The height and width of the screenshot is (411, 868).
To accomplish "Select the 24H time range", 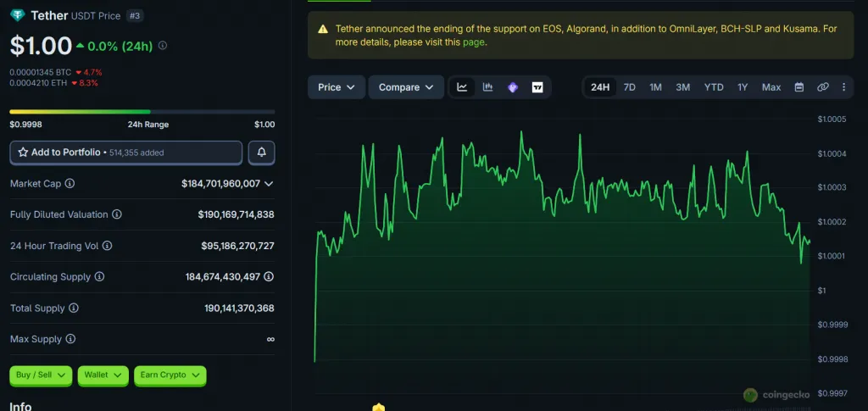I will [x=600, y=86].
